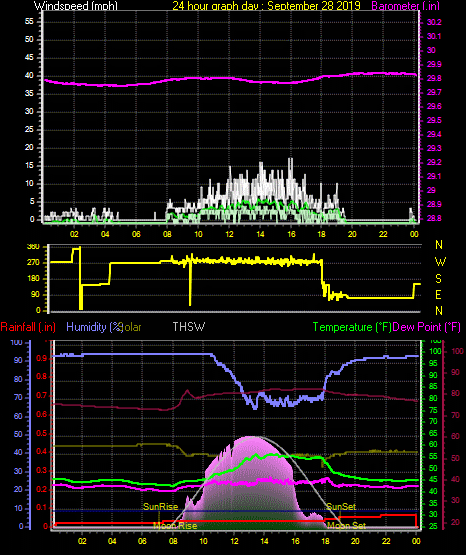Click the 360 degree wind direction value

tap(33, 247)
